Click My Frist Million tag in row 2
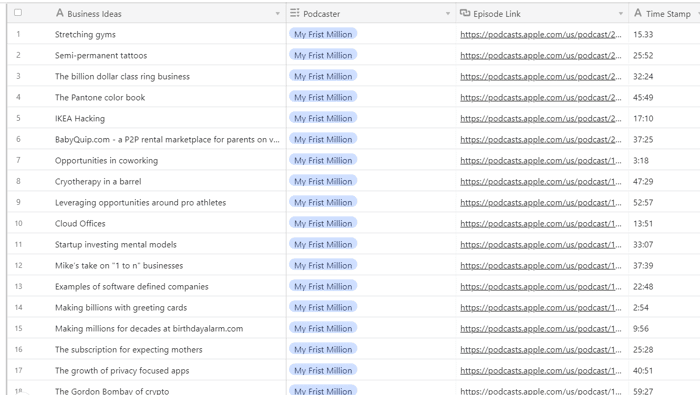 coord(323,55)
